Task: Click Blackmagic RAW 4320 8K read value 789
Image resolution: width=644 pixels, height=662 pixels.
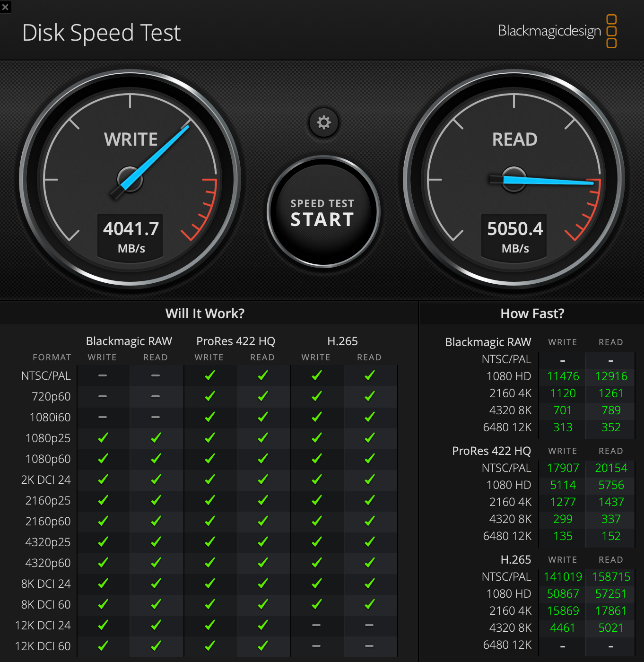Action: point(611,410)
